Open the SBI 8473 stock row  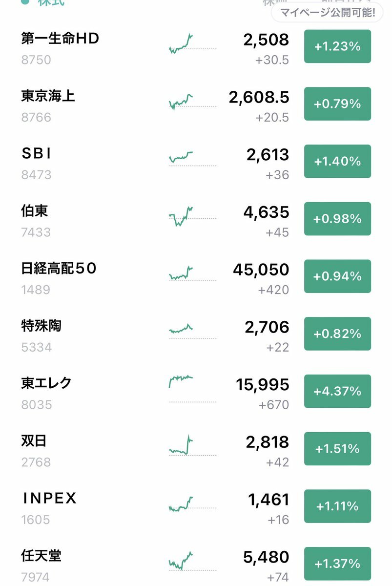[196, 162]
